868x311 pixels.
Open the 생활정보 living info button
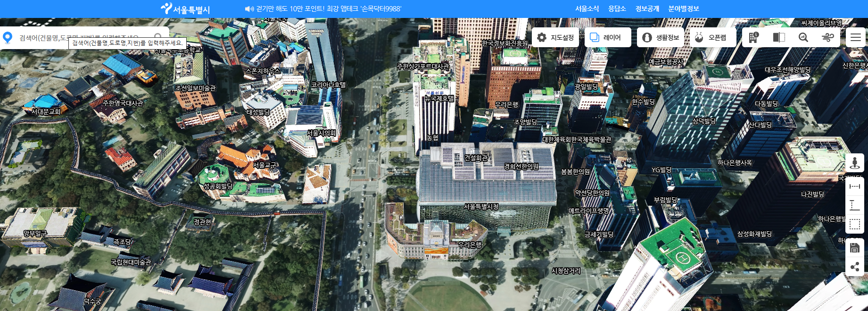tap(661, 37)
